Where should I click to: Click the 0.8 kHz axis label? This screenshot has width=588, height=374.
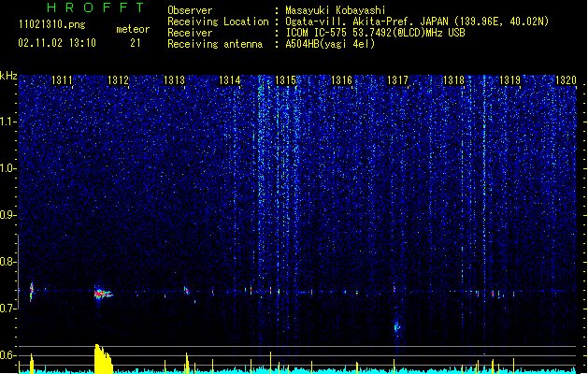click(x=7, y=262)
